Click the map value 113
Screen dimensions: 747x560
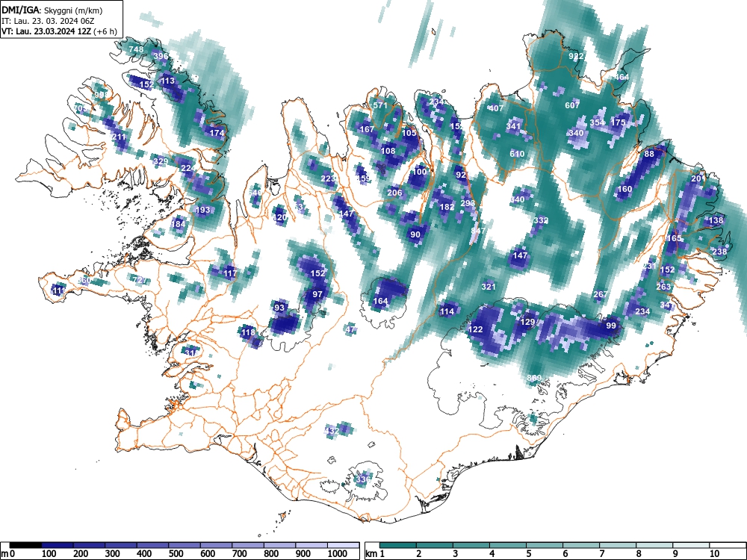[x=167, y=81]
